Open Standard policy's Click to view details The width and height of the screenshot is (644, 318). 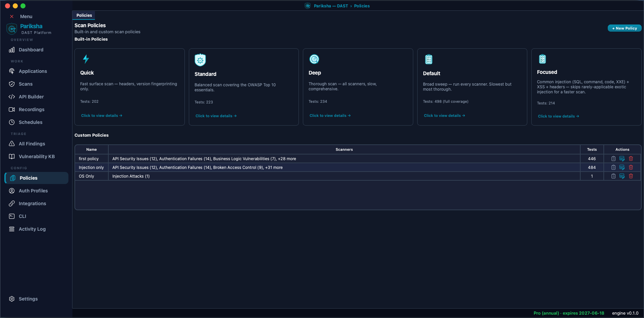[216, 116]
